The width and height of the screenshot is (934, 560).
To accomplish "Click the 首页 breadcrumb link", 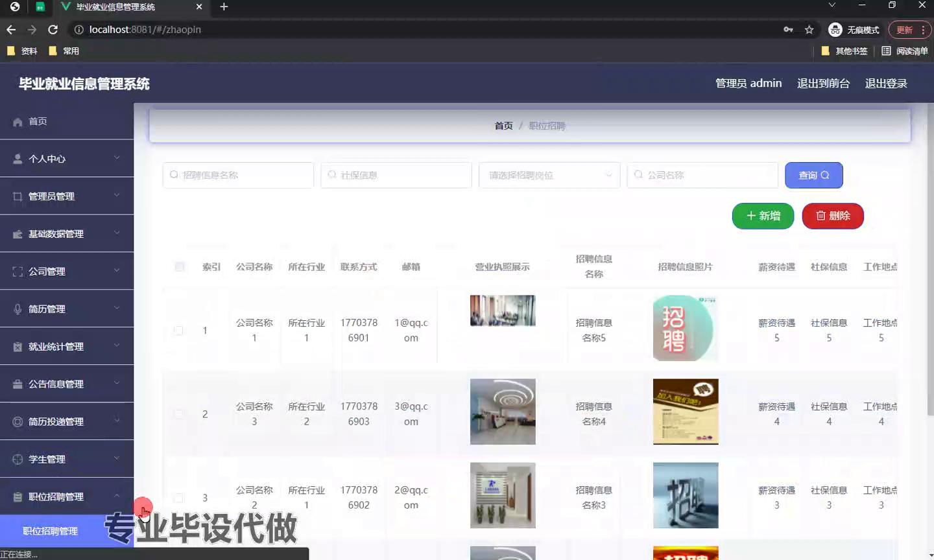I will pos(503,126).
